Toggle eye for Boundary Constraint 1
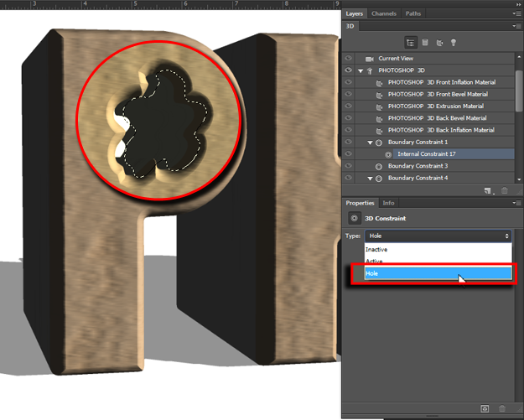 pyautogui.click(x=349, y=143)
